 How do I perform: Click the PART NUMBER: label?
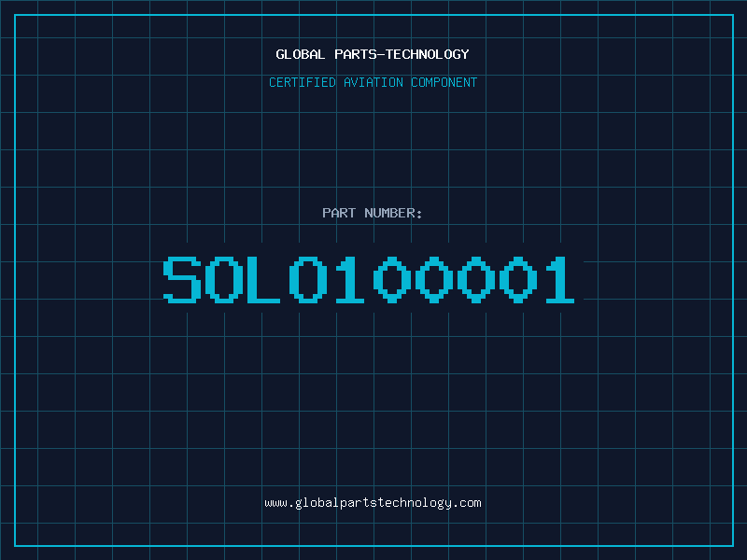[x=373, y=213]
